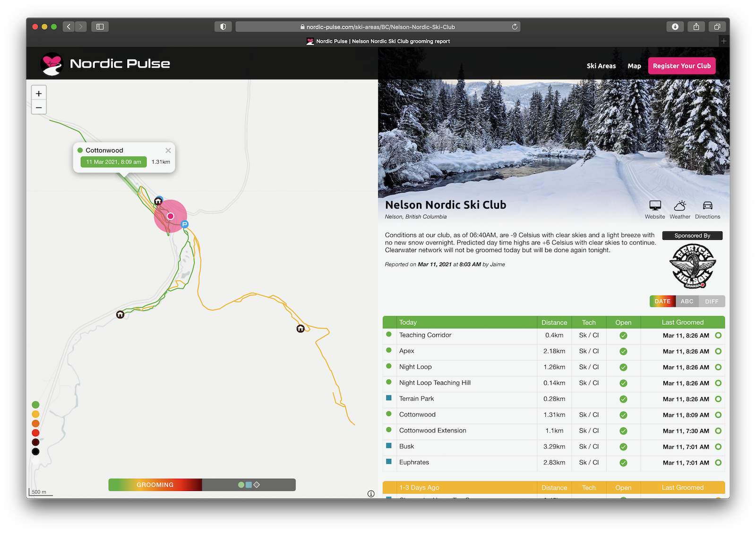Click Safari forward button
The height and width of the screenshot is (533, 756).
point(81,27)
